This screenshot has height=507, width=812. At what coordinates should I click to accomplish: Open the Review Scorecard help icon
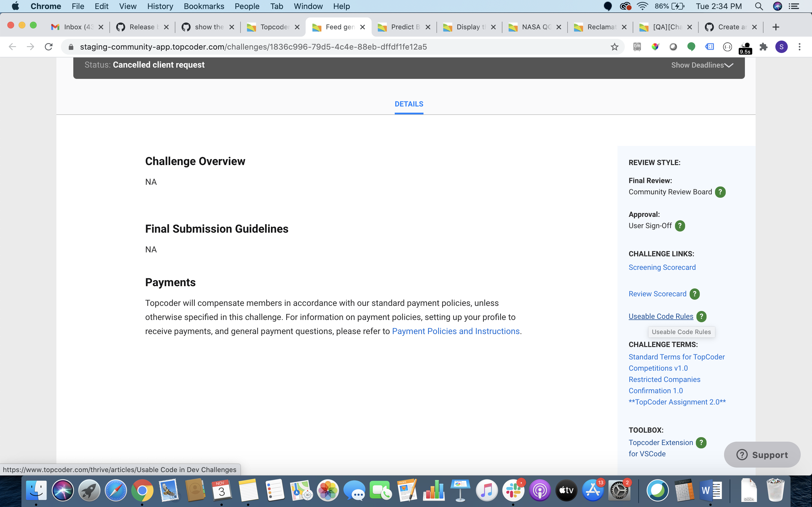point(694,294)
